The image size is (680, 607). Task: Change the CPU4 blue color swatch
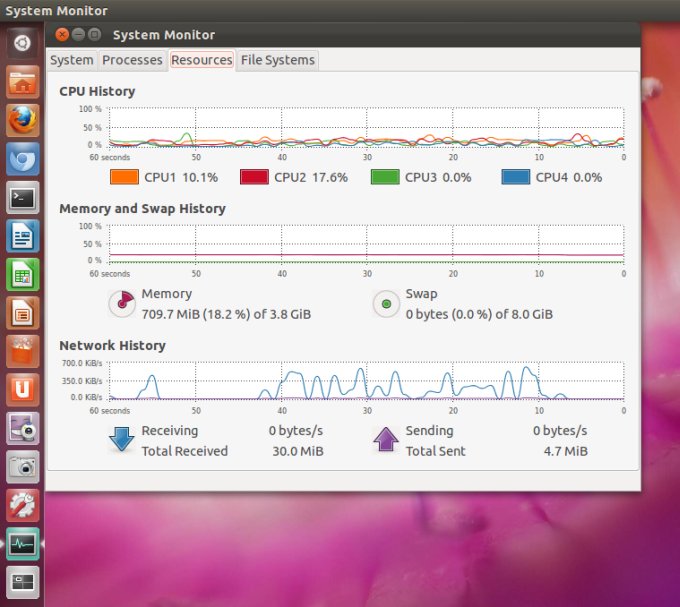516,177
